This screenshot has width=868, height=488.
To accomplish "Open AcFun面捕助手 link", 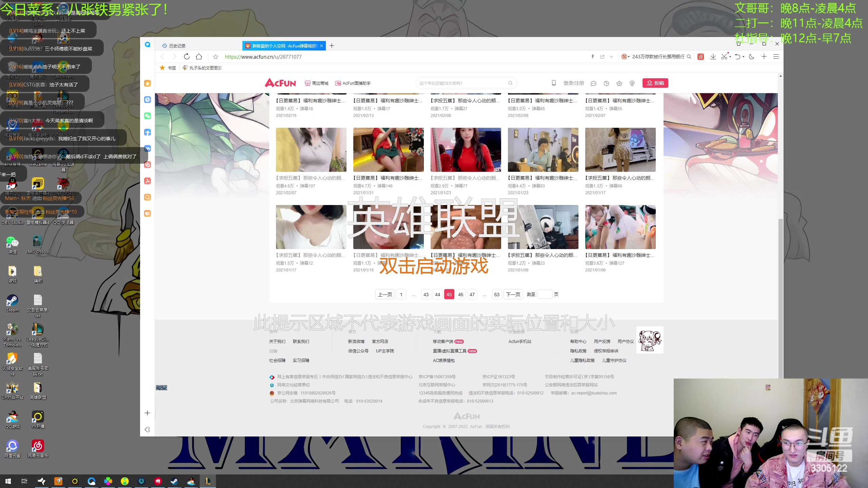I will 353,83.
